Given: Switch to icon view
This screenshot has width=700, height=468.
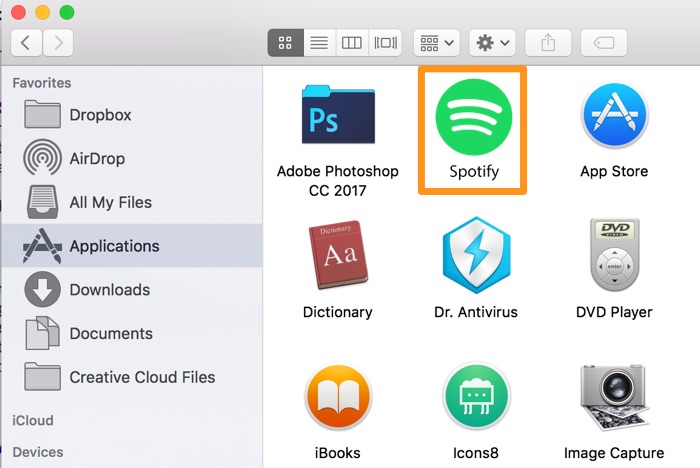Looking at the screenshot, I should [x=285, y=43].
